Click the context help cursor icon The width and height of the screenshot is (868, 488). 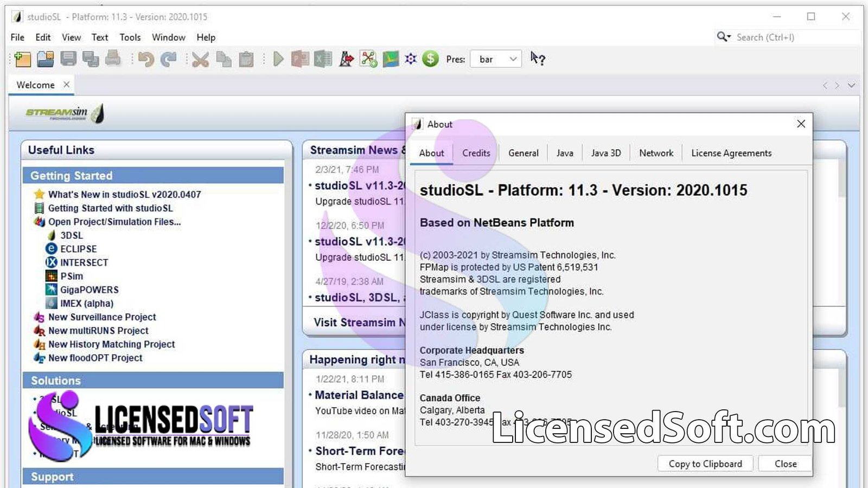coord(538,58)
